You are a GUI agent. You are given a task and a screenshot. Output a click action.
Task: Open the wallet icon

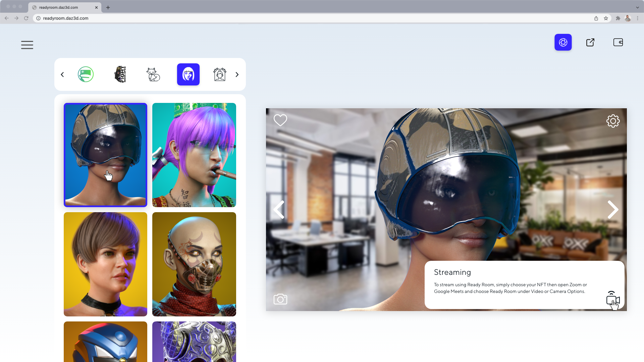[x=618, y=42]
